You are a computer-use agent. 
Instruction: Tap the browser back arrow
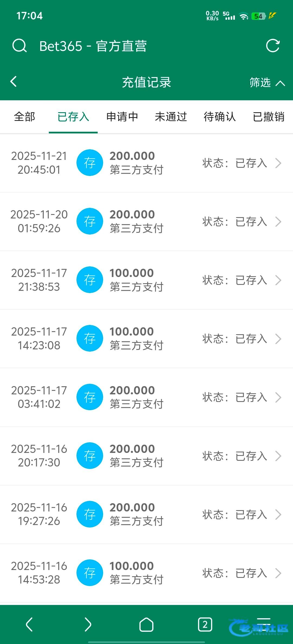[x=29, y=624]
